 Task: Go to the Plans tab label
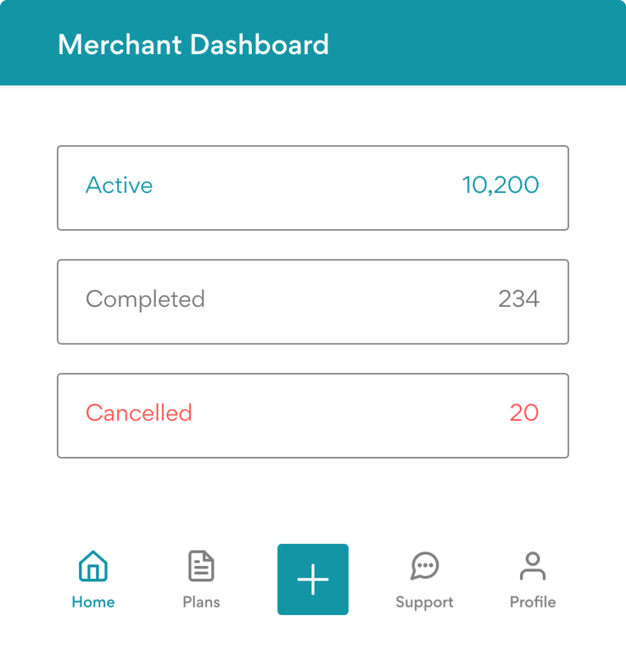(x=201, y=603)
